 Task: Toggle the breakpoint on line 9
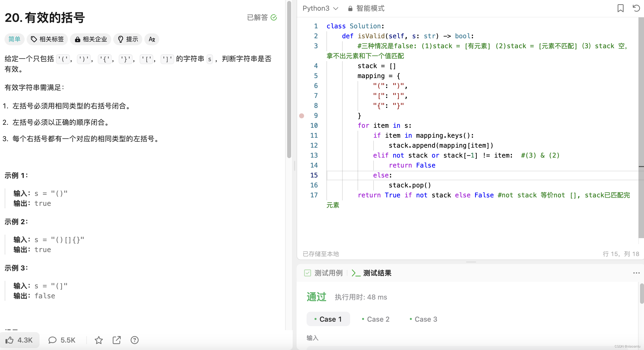302,116
